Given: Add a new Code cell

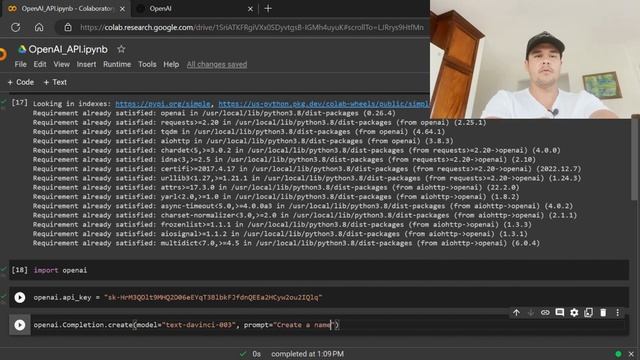Looking at the screenshot, I should (x=21, y=82).
